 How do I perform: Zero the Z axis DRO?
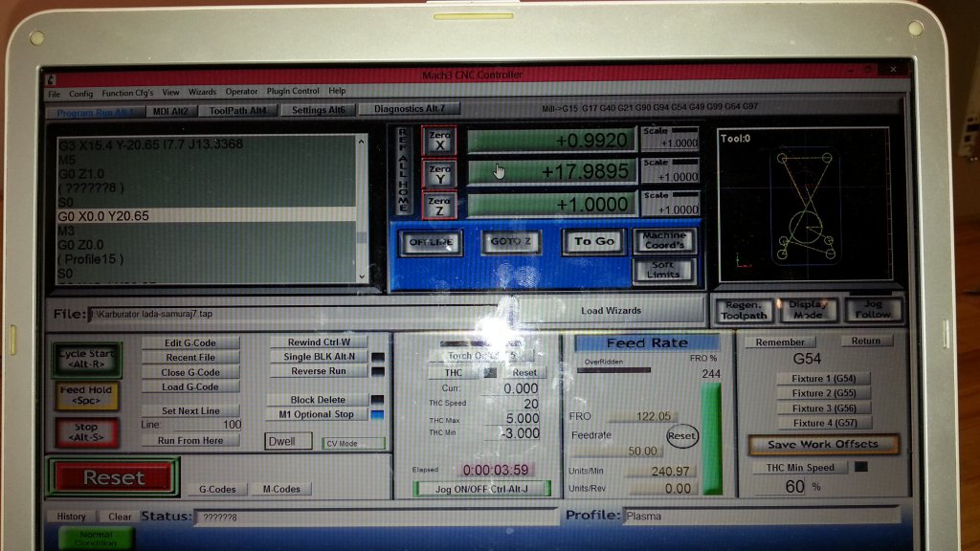439,207
